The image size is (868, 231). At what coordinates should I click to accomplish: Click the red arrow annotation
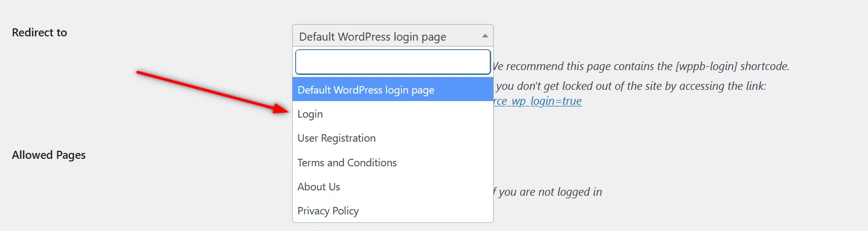tap(208, 90)
